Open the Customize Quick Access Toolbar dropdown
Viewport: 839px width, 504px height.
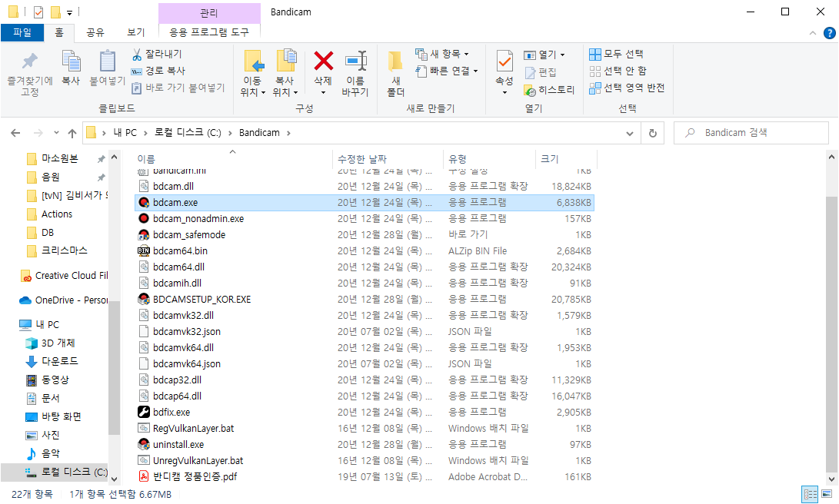point(69,12)
